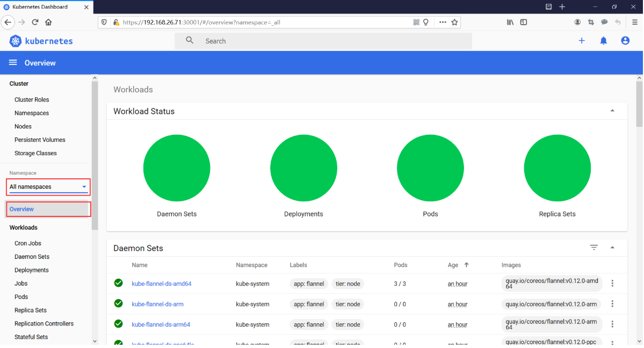Image resolution: width=644 pixels, height=348 pixels.
Task: Open the hamburger navigation menu
Action: pyautogui.click(x=13, y=62)
